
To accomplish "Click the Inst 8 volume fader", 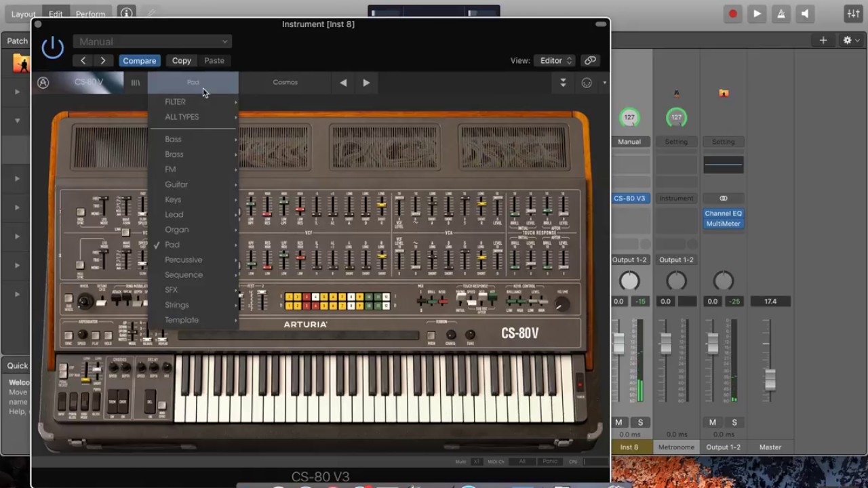I will click(x=618, y=344).
